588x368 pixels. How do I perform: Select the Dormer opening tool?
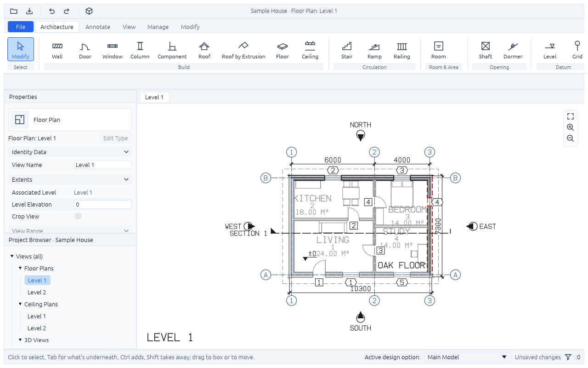click(x=513, y=50)
